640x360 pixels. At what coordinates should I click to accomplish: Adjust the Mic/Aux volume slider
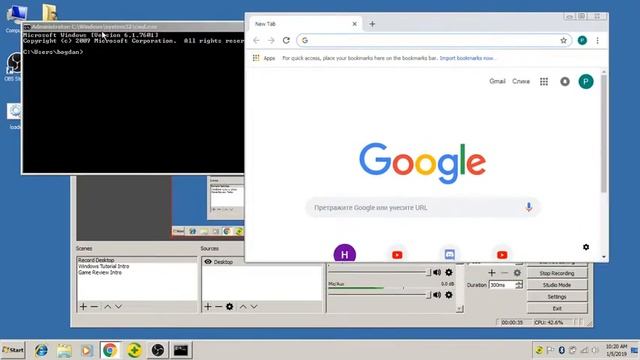pos(380,295)
